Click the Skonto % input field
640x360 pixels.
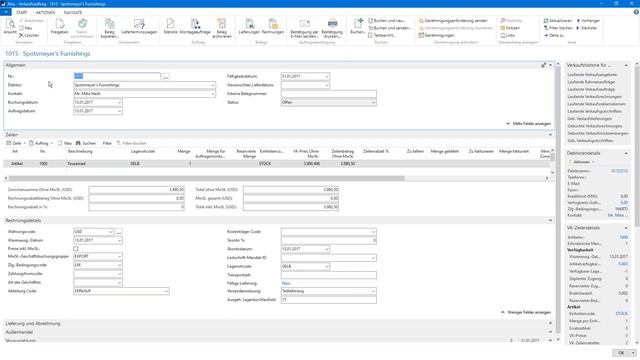click(329, 240)
